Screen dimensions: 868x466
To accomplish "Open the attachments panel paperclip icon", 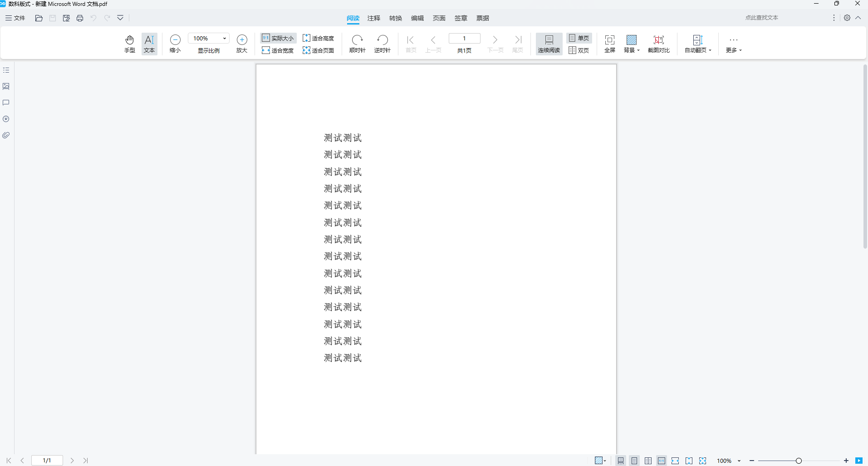I will [x=6, y=135].
